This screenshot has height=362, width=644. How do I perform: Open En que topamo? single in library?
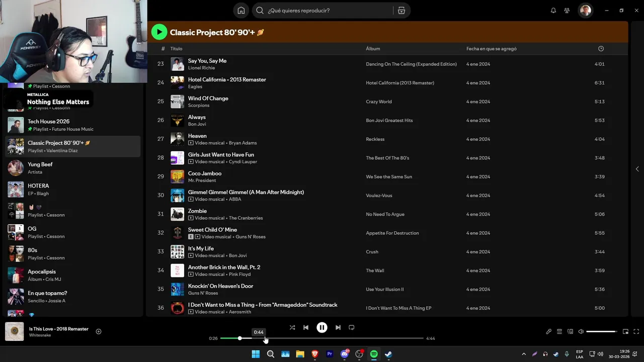73,297
